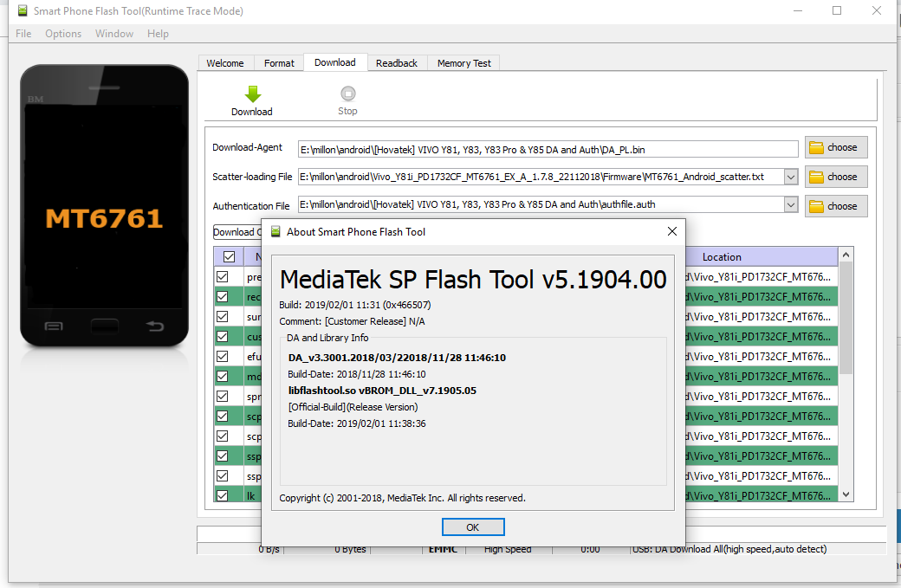Click the folder icon for Scatter-loading choose
Viewport: 901px width, 588px height.
point(816,177)
